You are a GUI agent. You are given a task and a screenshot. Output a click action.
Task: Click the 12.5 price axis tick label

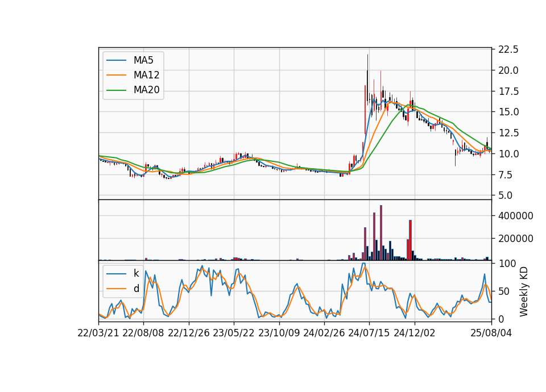[508, 133]
